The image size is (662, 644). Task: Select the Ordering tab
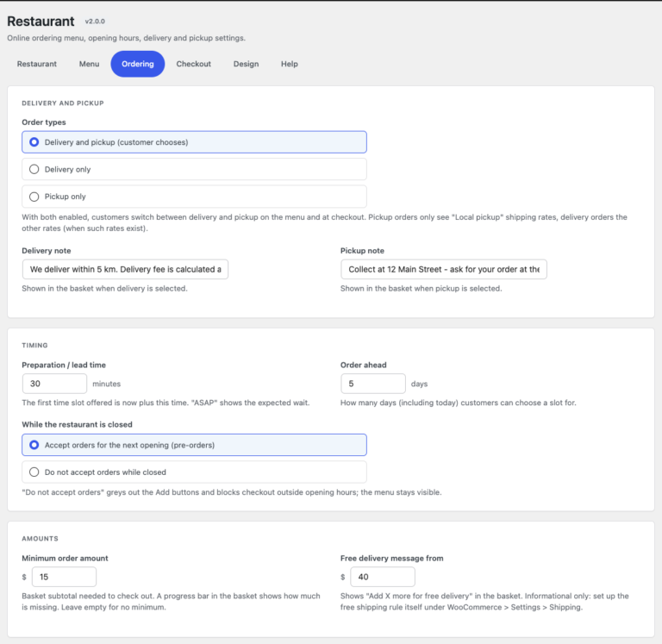138,64
